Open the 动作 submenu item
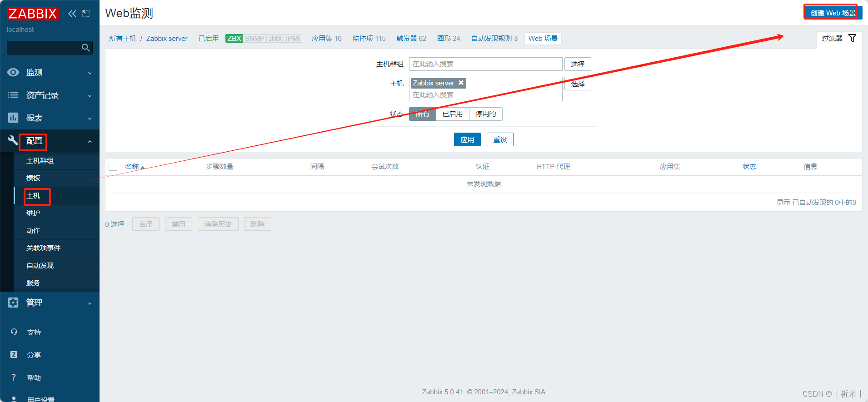 click(56, 231)
